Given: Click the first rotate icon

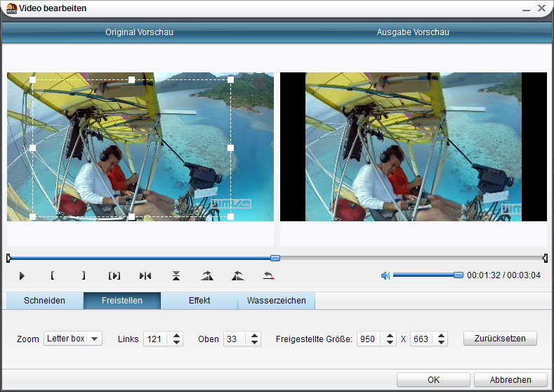Looking at the screenshot, I should pos(206,276).
